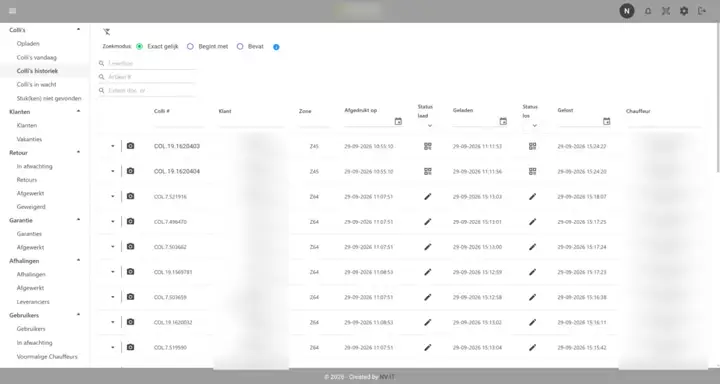Viewport: 720px width, 384px height.
Task: Open Stuk(ken) niet gevonden page
Action: pyautogui.click(x=49, y=98)
